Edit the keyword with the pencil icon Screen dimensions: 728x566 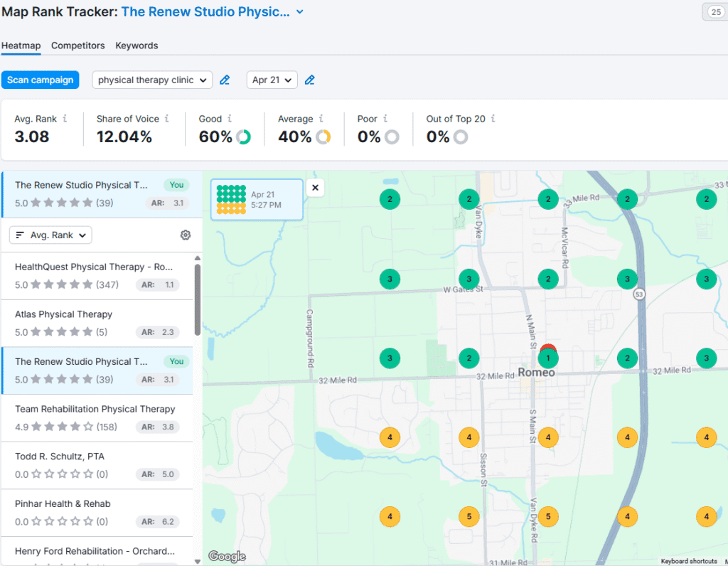pyautogui.click(x=225, y=80)
